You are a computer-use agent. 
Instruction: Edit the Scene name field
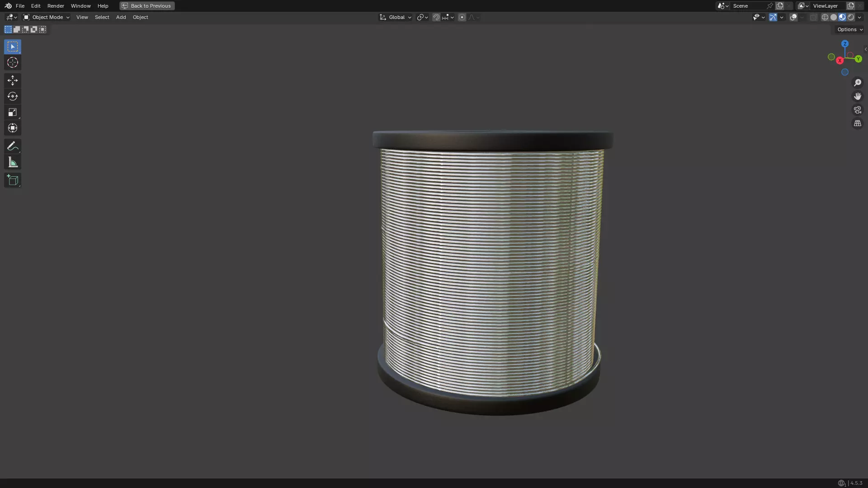(x=748, y=6)
